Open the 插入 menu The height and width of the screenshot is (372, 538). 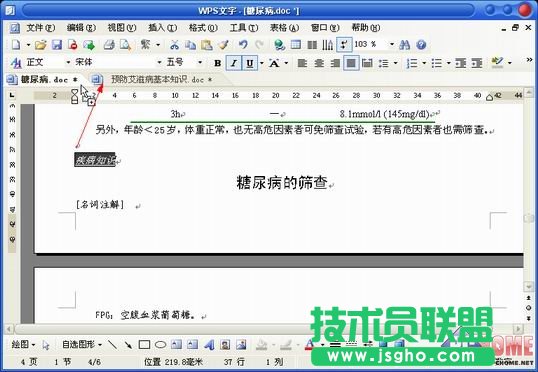point(162,27)
